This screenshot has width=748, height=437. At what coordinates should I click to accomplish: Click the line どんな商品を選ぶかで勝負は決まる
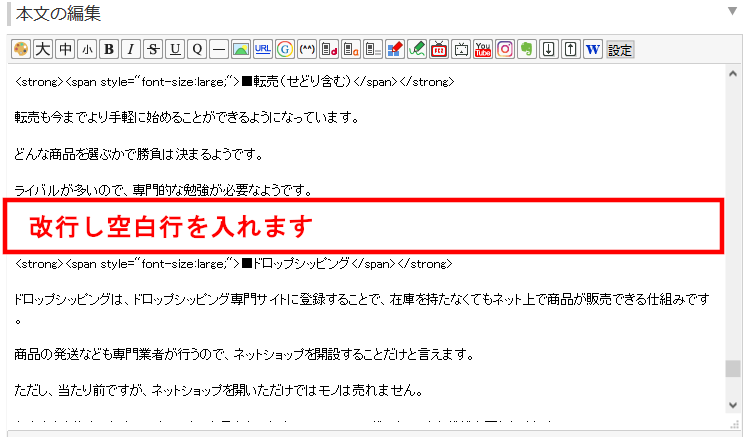(138, 155)
